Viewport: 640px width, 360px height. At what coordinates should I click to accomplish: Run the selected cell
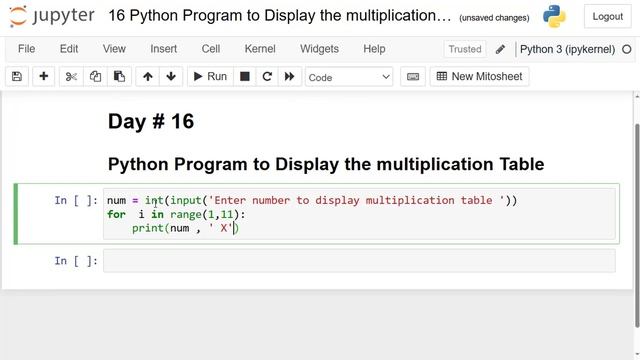210,76
